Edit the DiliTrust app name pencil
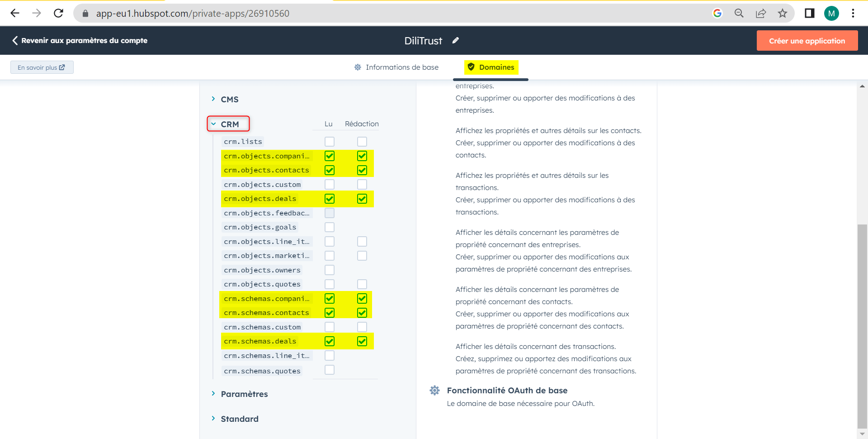The width and height of the screenshot is (868, 439). tap(456, 40)
